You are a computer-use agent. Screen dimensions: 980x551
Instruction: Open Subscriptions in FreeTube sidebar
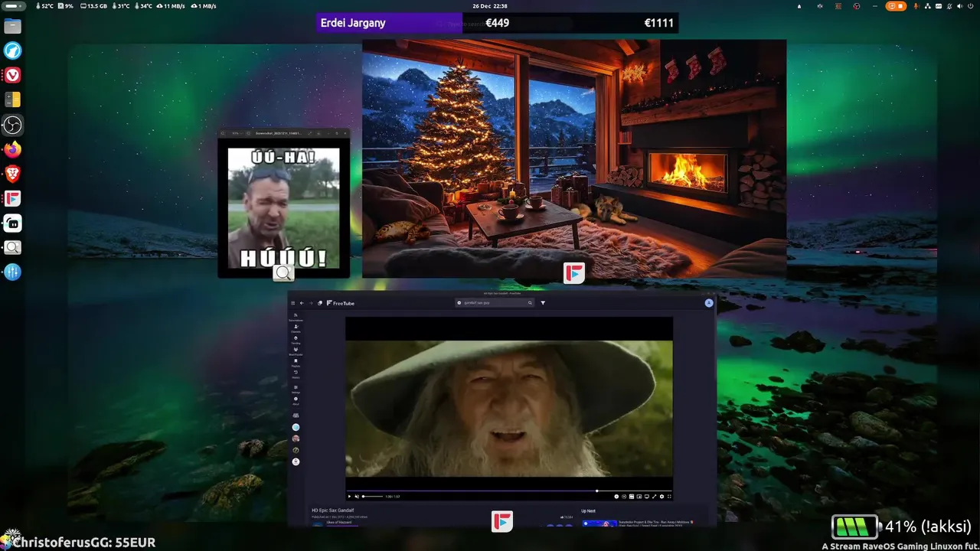(x=296, y=317)
